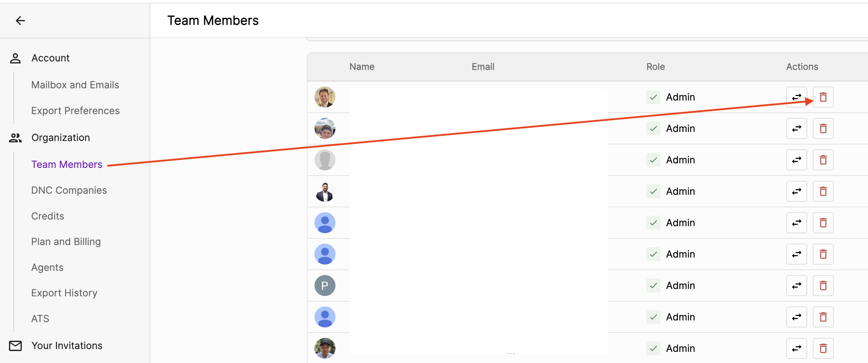Click transfer icon in first member row
Screen dimensions: 868x363
[796, 97]
